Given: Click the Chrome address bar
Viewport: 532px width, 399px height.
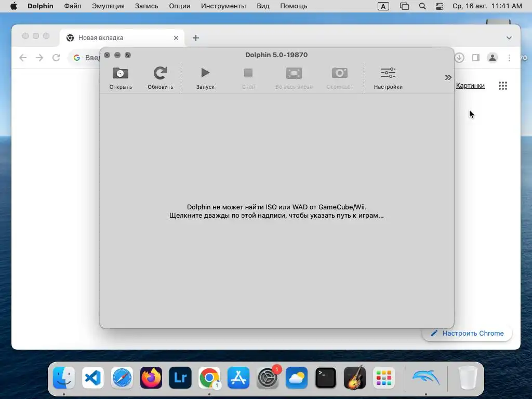Looking at the screenshot, I should [x=85, y=58].
